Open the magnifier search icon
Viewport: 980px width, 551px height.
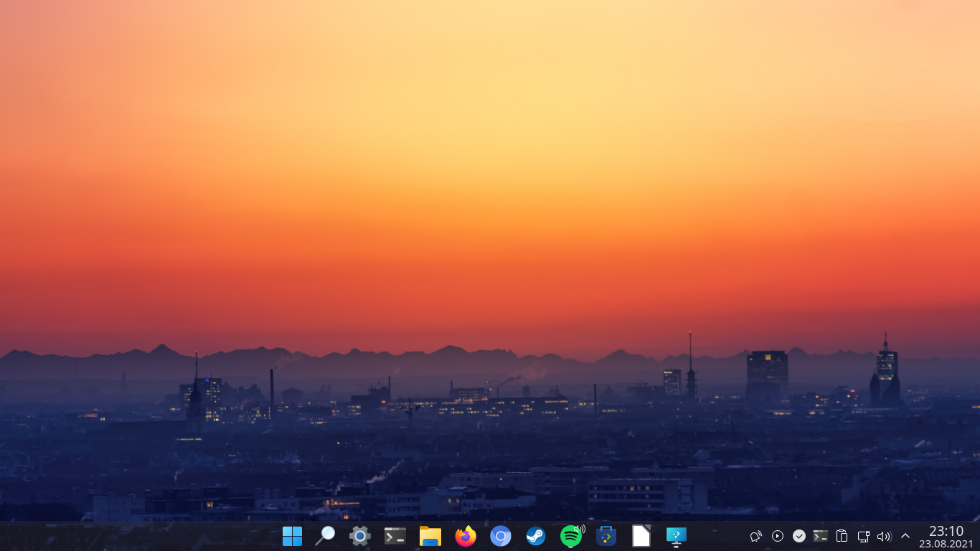tap(325, 536)
